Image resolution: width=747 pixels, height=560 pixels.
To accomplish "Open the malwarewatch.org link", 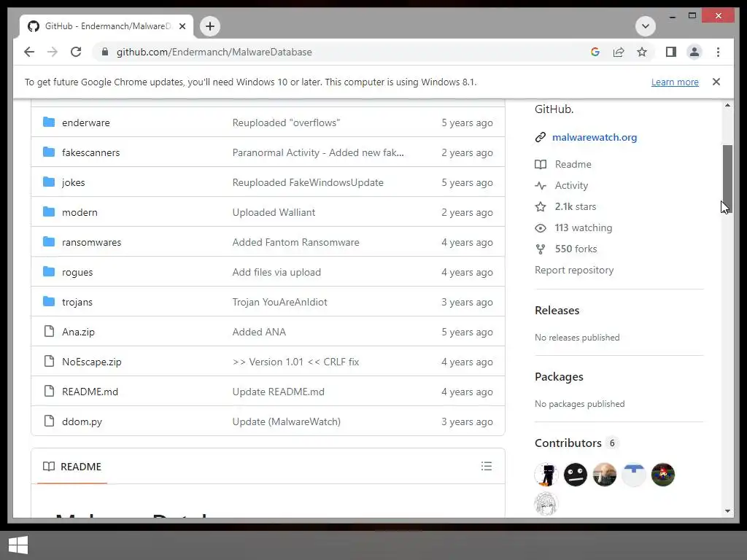I will pos(594,137).
